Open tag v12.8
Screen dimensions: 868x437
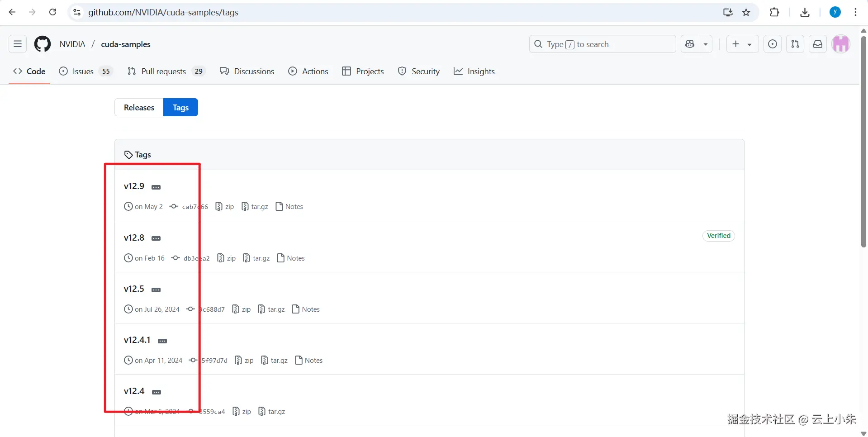(x=134, y=237)
